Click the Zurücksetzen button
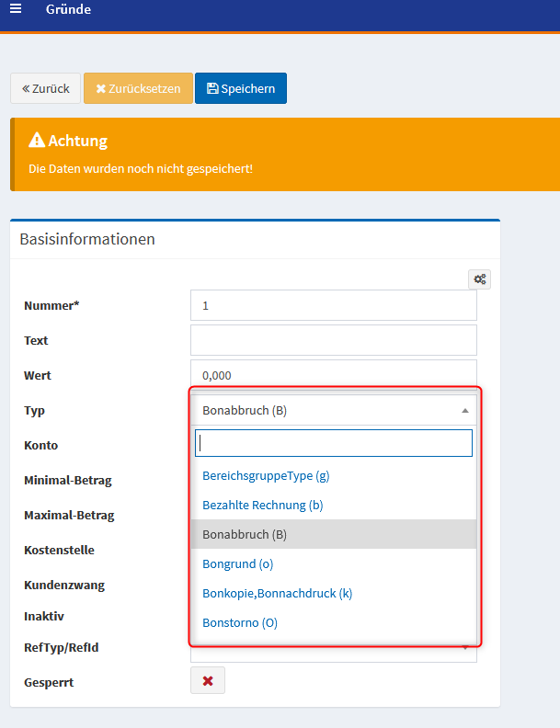560x728 pixels. 138,88
